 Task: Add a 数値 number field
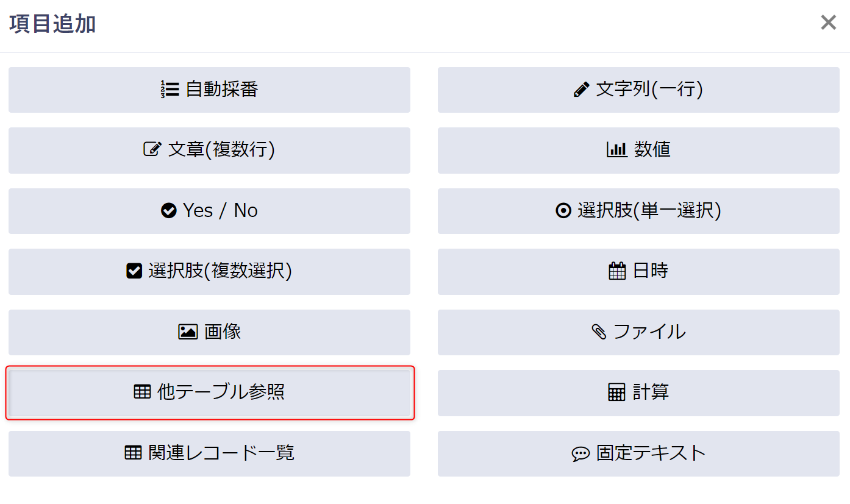[x=638, y=150]
